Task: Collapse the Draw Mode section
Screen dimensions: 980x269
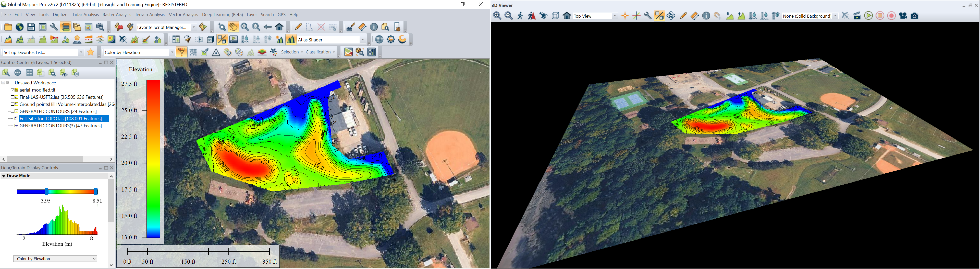Action: [4, 176]
